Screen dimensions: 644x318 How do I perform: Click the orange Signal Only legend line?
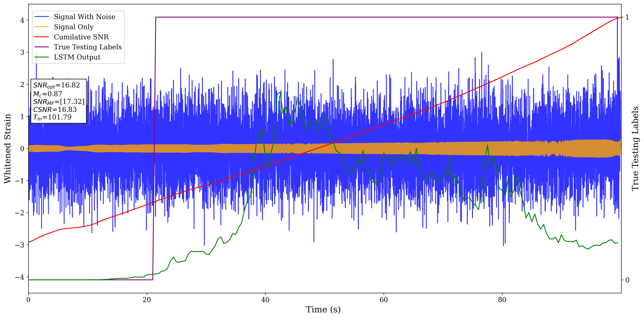[42, 27]
